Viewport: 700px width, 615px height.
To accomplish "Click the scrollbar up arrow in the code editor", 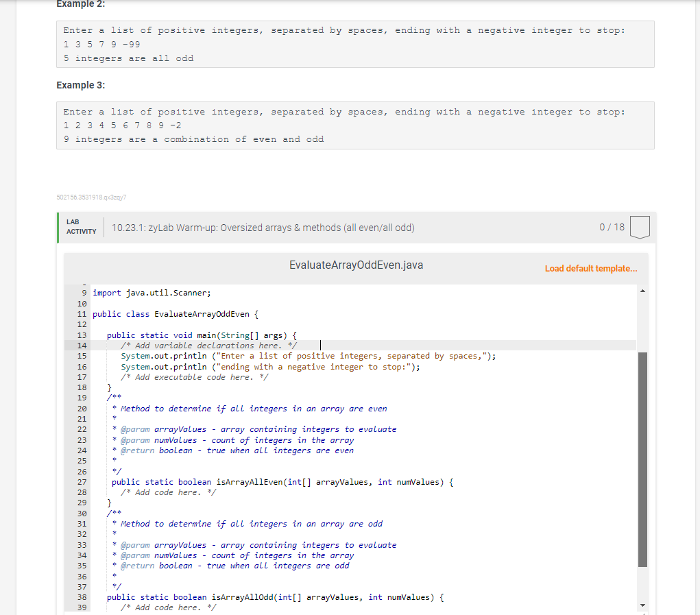I will 642,290.
